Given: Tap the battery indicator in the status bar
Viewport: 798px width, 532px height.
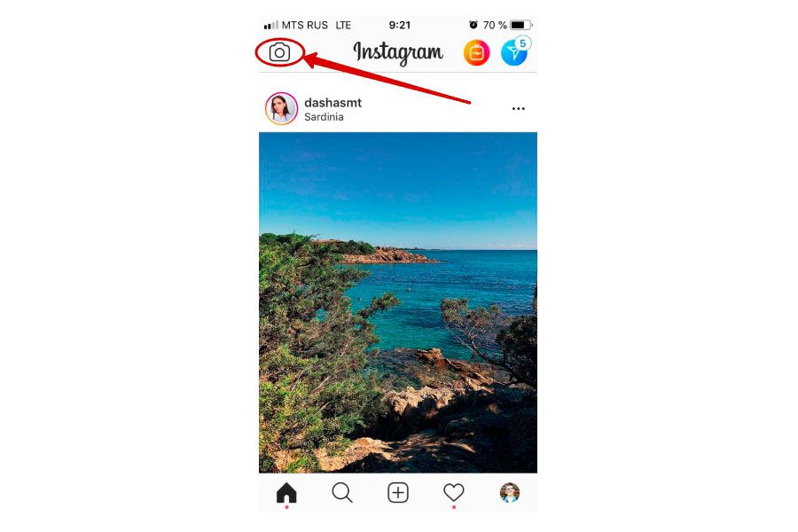Looking at the screenshot, I should 521,25.
